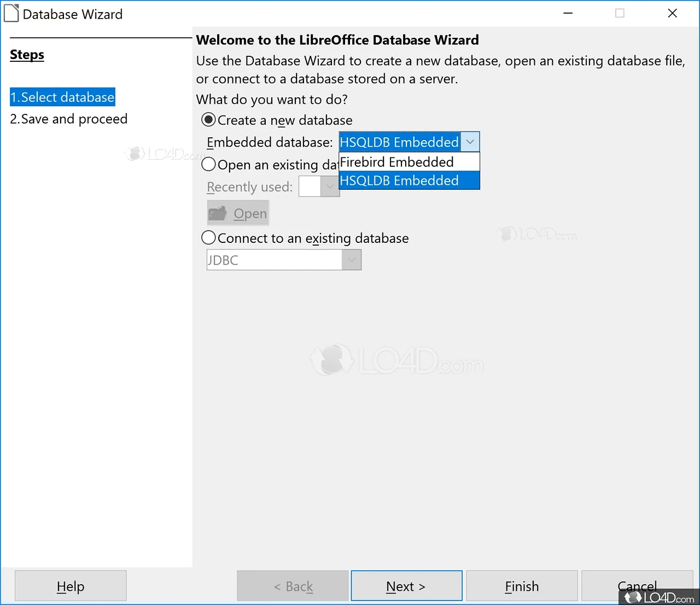Pick 'Firebird Embedded' from the list
The height and width of the screenshot is (605, 700).
(x=409, y=162)
